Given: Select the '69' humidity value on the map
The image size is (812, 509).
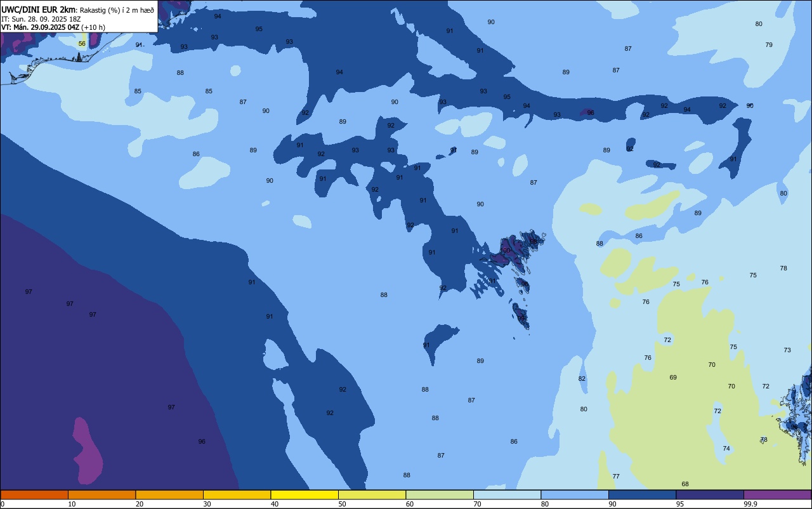Looking at the screenshot, I should coord(673,378).
